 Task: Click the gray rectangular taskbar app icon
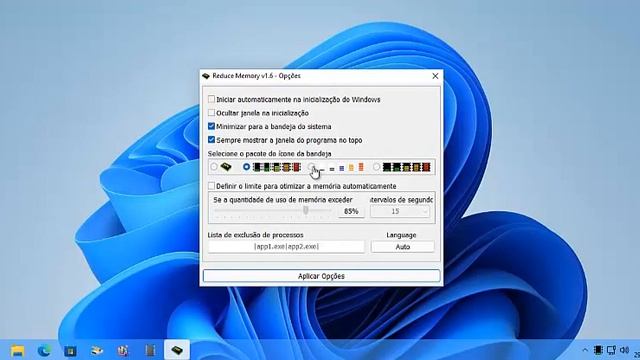150,351
